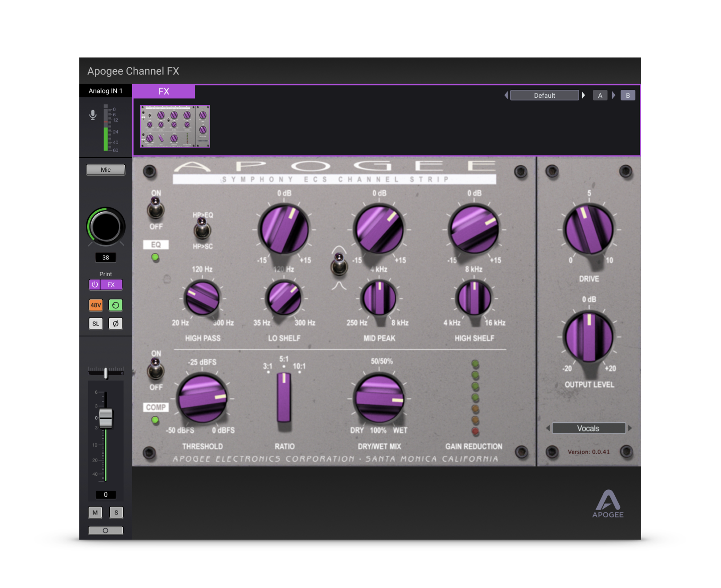Click the Dry/Wet Mix knob
The width and height of the screenshot is (721, 588).
pyautogui.click(x=379, y=399)
